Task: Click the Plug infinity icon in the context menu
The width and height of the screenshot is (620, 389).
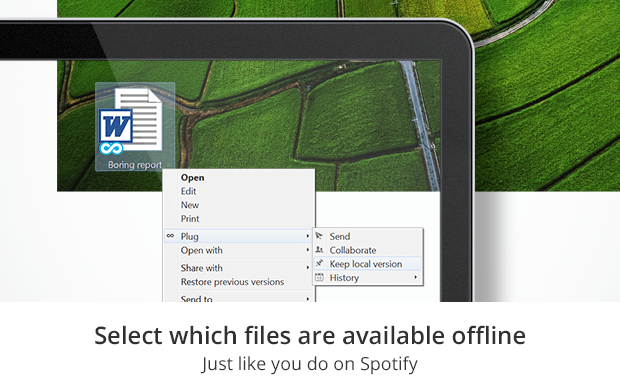Action: tap(170, 236)
